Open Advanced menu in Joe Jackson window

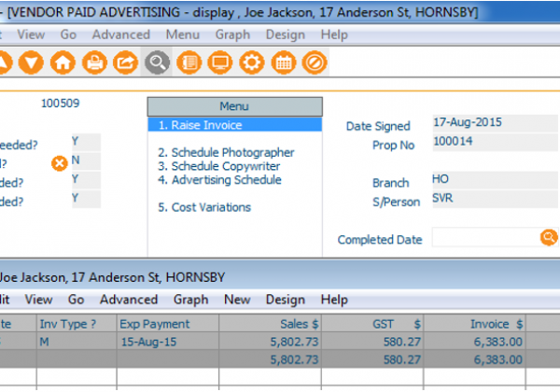129,300
